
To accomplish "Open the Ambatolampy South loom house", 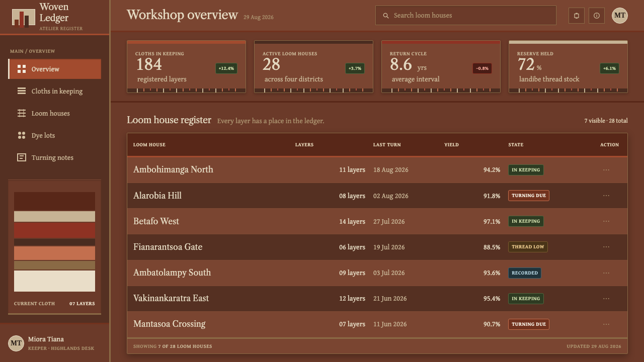I will click(x=172, y=273).
